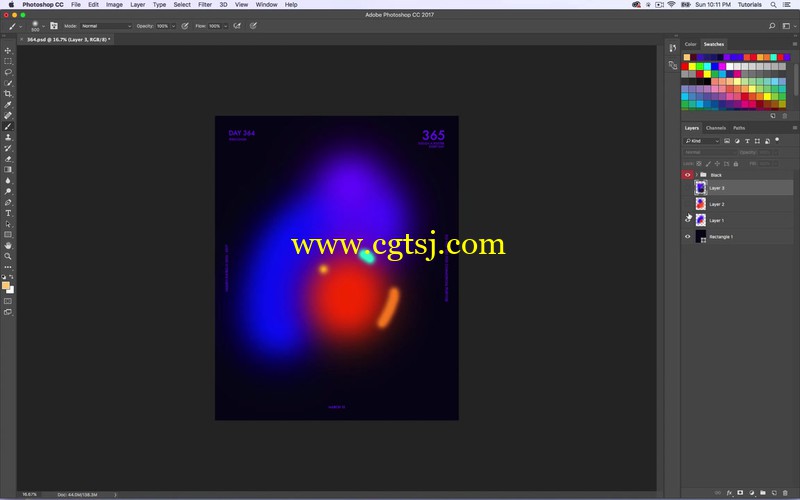
Task: Hide the Rectangle 1 layer
Action: click(687, 237)
